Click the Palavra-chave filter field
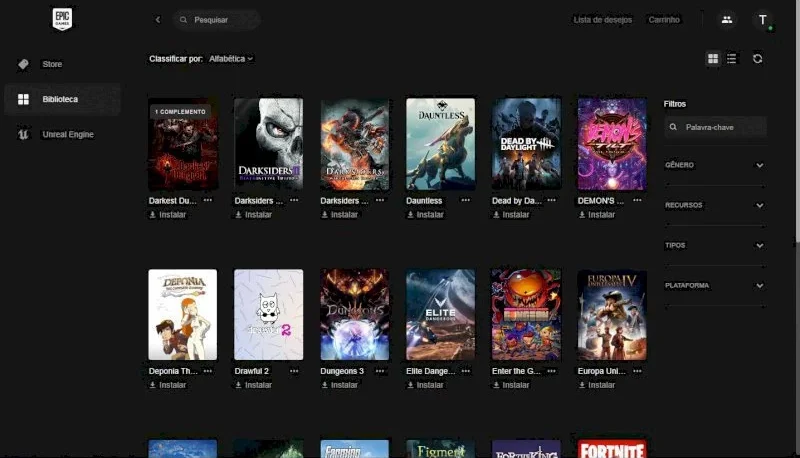This screenshot has height=458, width=800. pos(715,127)
